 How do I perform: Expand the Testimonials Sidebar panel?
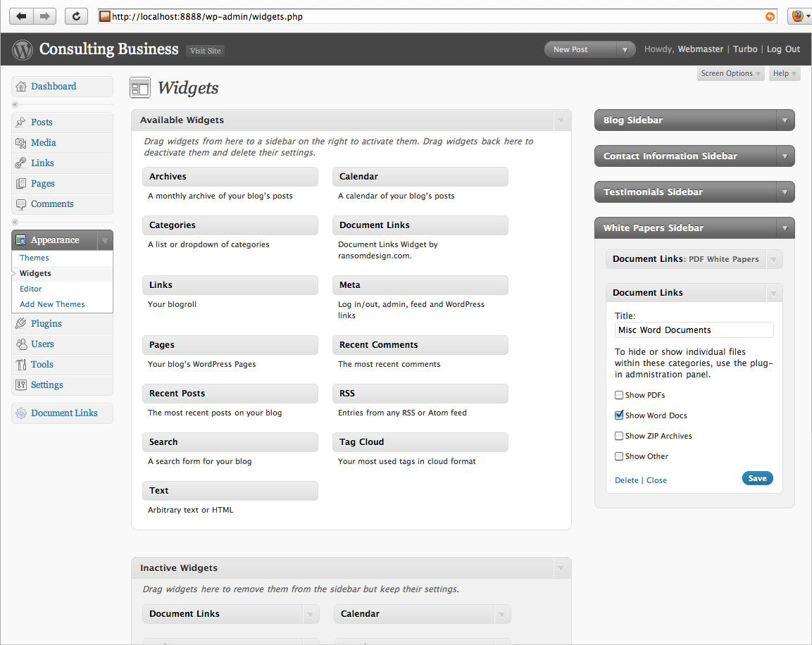[785, 192]
